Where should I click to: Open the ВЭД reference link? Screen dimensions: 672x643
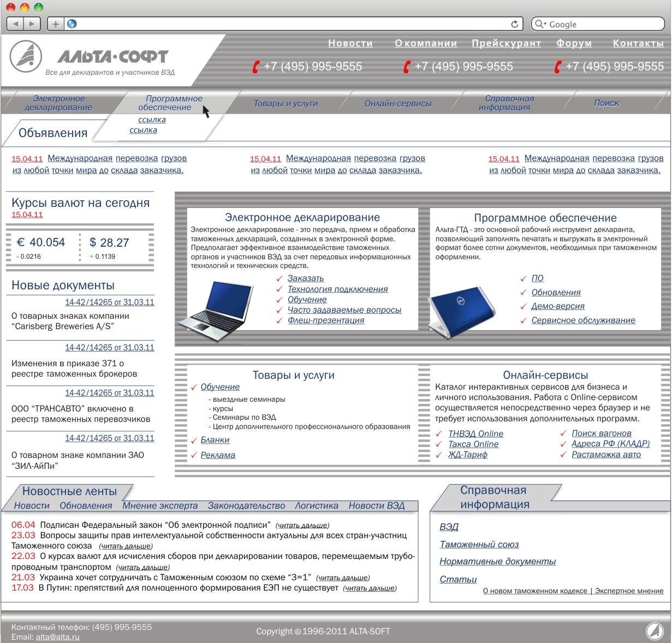tap(449, 527)
